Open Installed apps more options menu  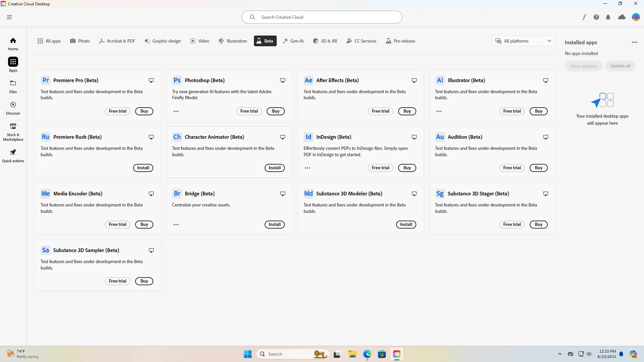coord(634,42)
